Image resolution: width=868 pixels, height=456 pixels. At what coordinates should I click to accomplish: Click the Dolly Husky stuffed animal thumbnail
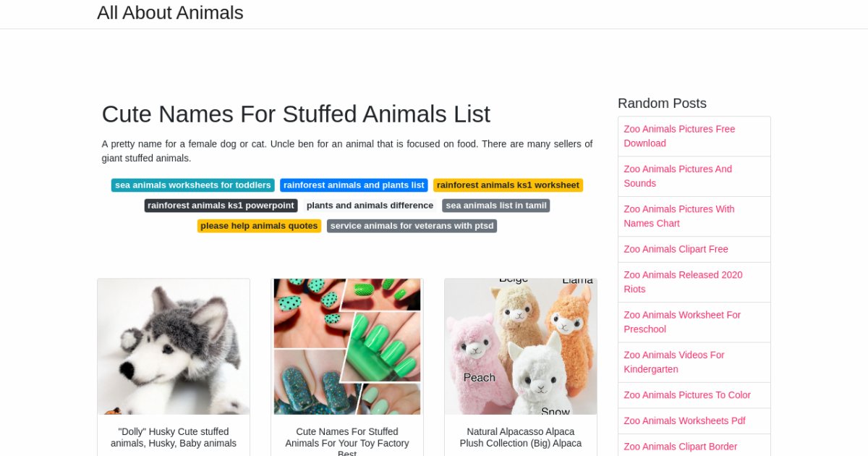[173, 346]
